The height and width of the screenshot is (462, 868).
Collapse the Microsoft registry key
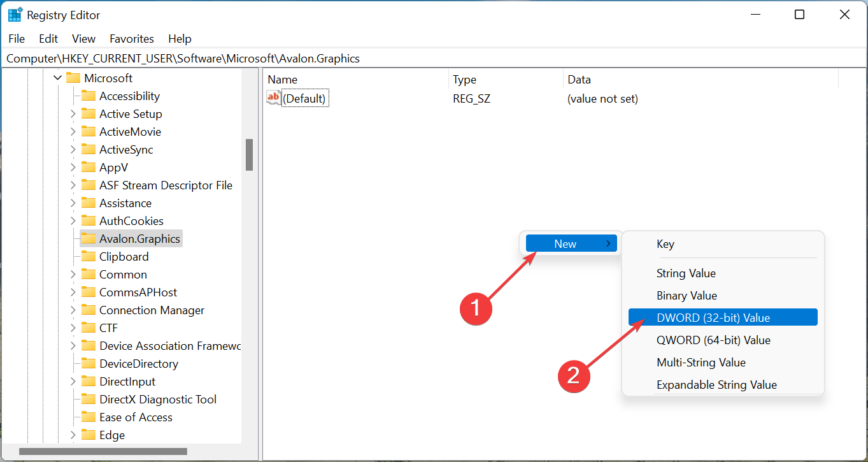click(x=58, y=78)
